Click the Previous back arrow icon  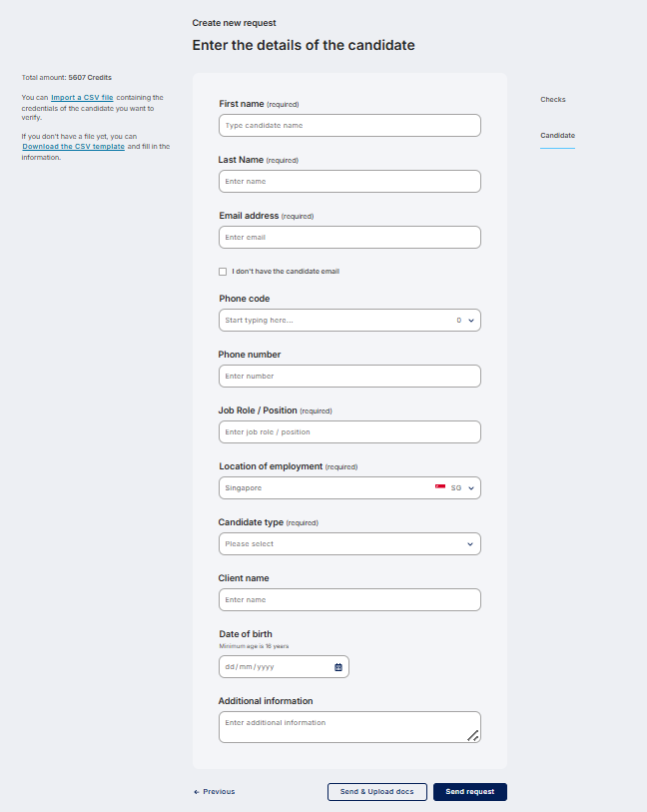tap(197, 792)
